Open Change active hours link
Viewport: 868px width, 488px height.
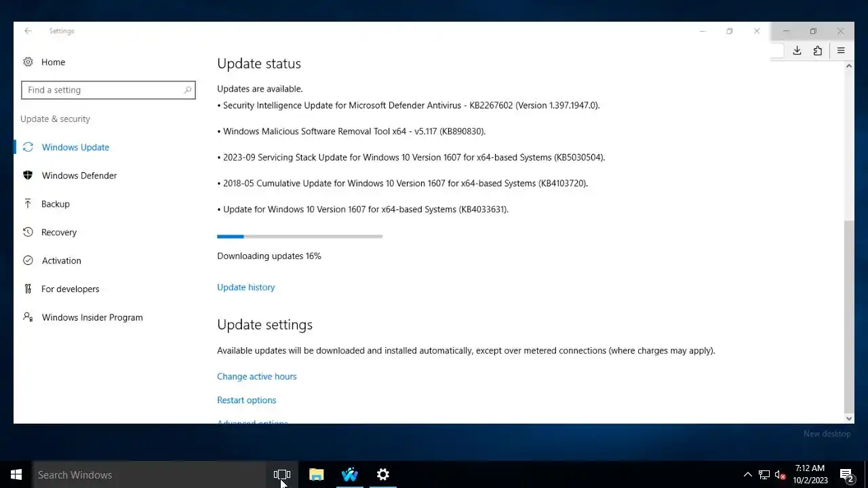point(256,376)
